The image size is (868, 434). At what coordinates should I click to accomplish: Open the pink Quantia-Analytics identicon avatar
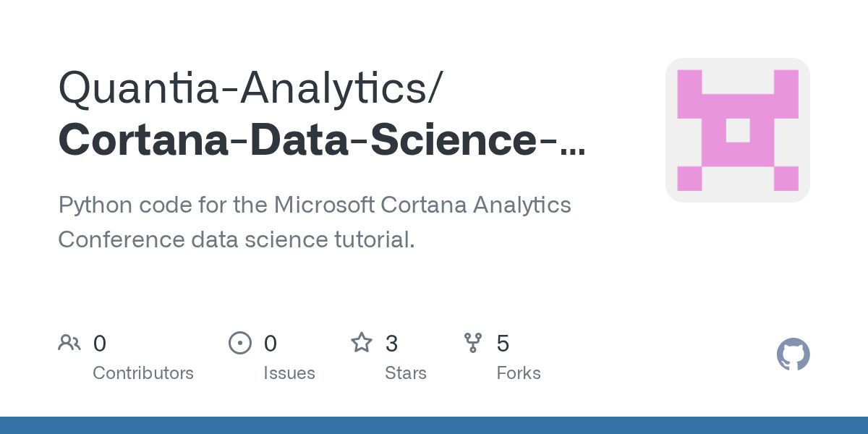click(737, 130)
